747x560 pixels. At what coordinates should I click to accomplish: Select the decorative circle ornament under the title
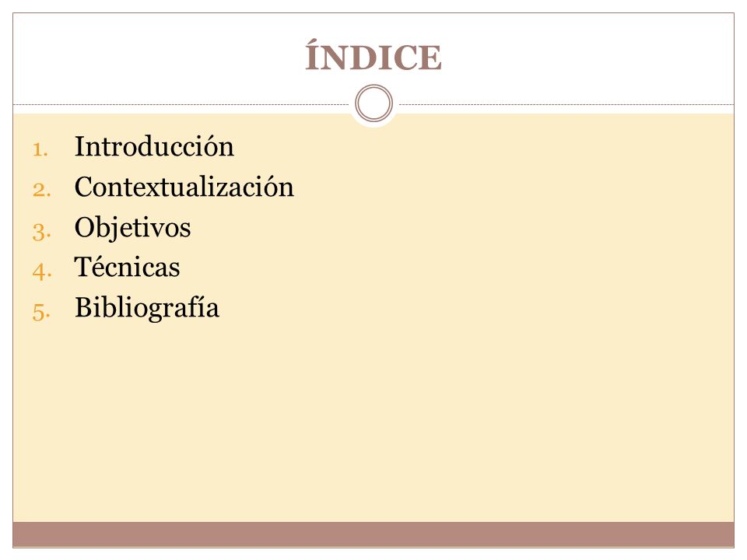tap(374, 103)
